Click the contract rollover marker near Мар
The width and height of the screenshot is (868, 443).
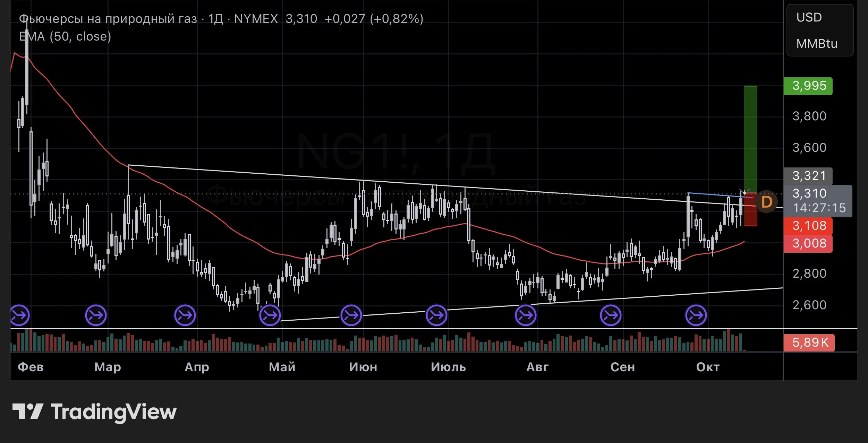(x=96, y=315)
